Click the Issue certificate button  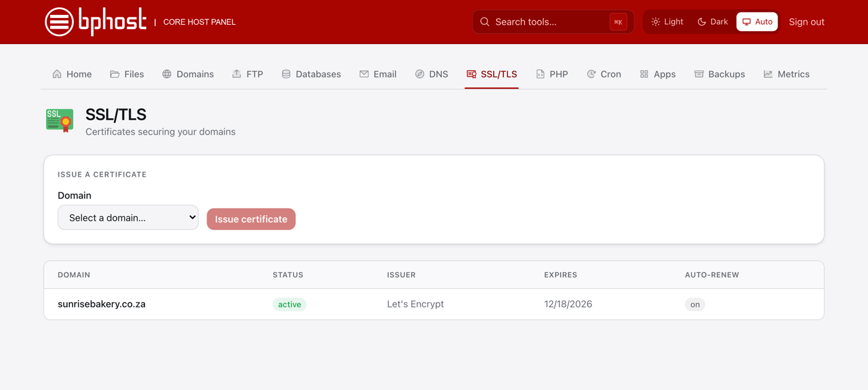click(x=251, y=219)
